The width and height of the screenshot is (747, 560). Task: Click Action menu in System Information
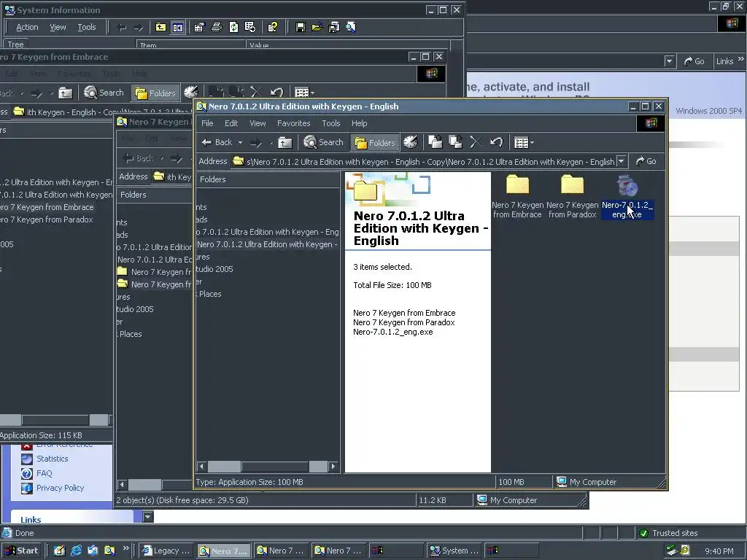click(x=27, y=27)
